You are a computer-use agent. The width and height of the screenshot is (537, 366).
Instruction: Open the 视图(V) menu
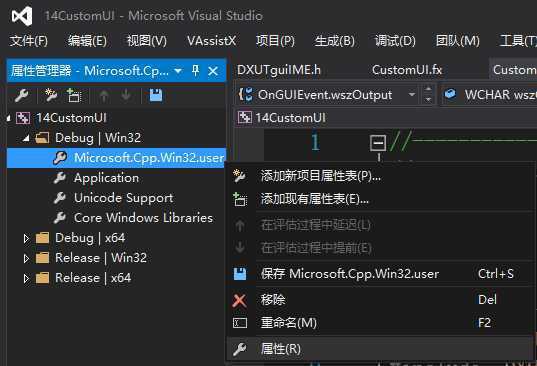[147, 41]
